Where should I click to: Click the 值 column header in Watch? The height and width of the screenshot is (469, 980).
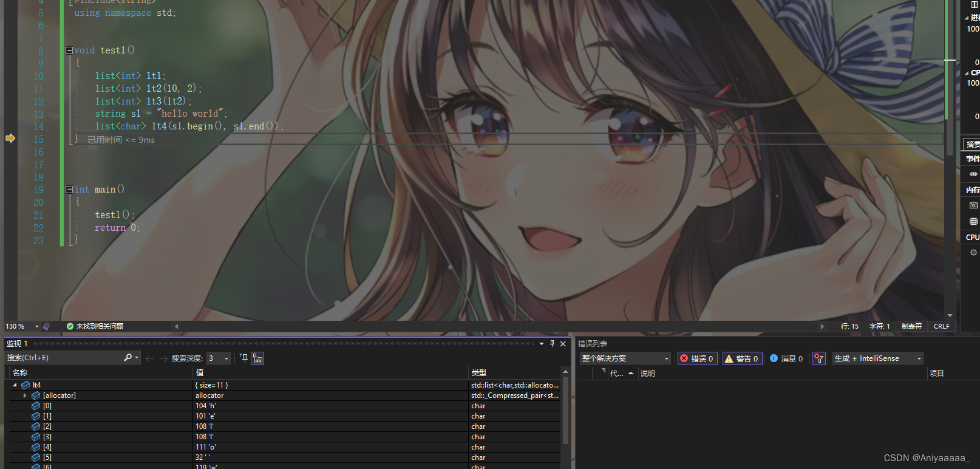pyautogui.click(x=199, y=373)
